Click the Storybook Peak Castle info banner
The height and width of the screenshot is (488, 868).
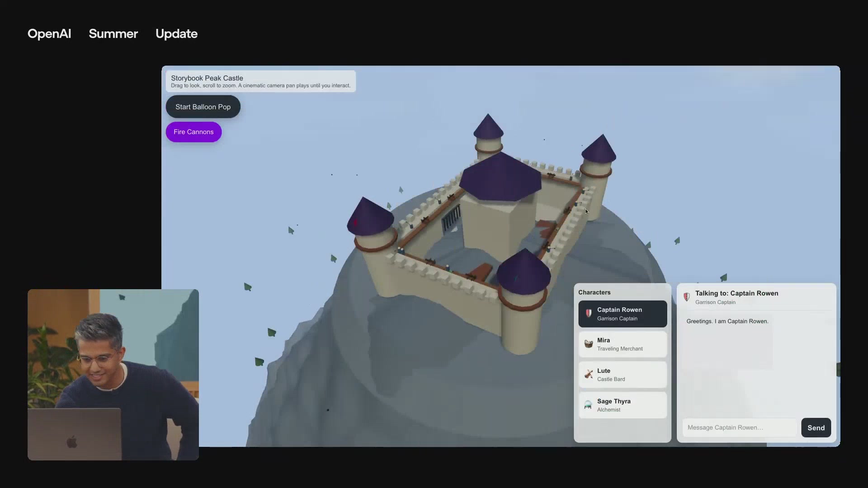click(x=260, y=81)
